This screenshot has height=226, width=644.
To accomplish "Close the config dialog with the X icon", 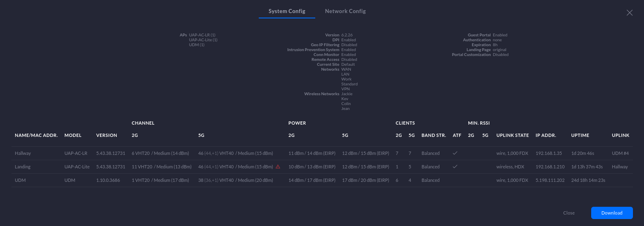I will coord(629,13).
